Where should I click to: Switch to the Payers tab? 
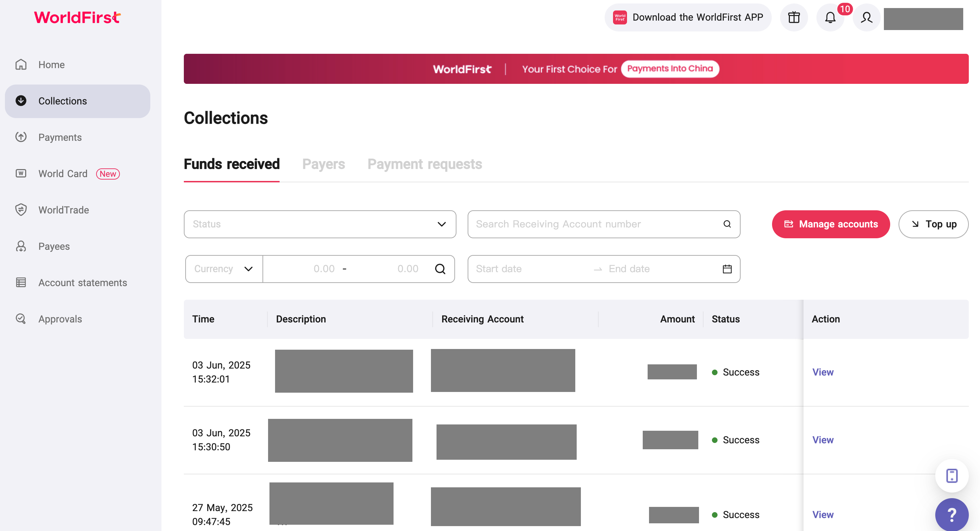point(323,164)
